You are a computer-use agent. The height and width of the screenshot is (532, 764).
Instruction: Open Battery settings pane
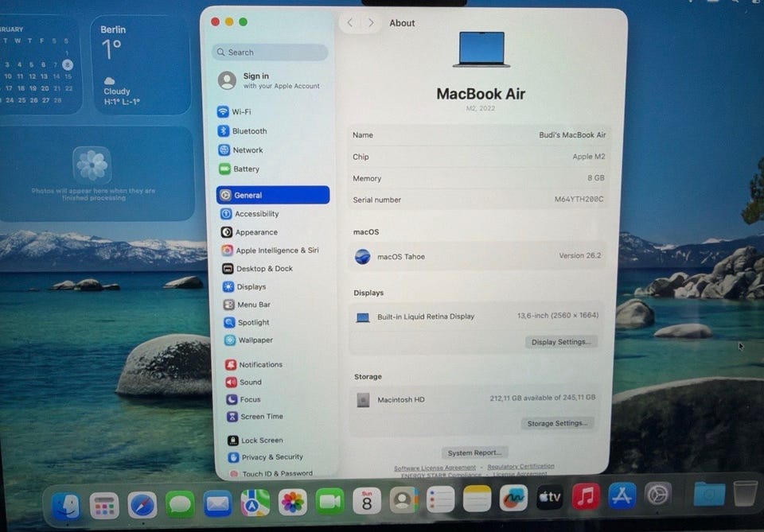click(x=273, y=169)
